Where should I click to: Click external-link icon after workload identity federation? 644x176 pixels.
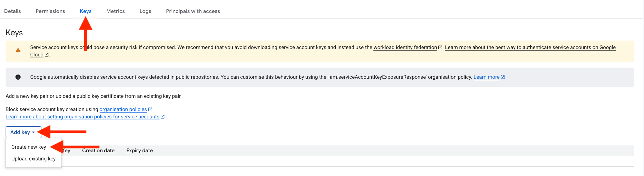440,47
